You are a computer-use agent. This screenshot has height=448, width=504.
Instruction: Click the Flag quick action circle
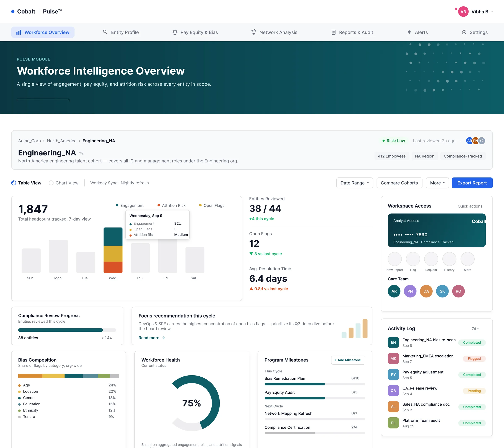[413, 259]
